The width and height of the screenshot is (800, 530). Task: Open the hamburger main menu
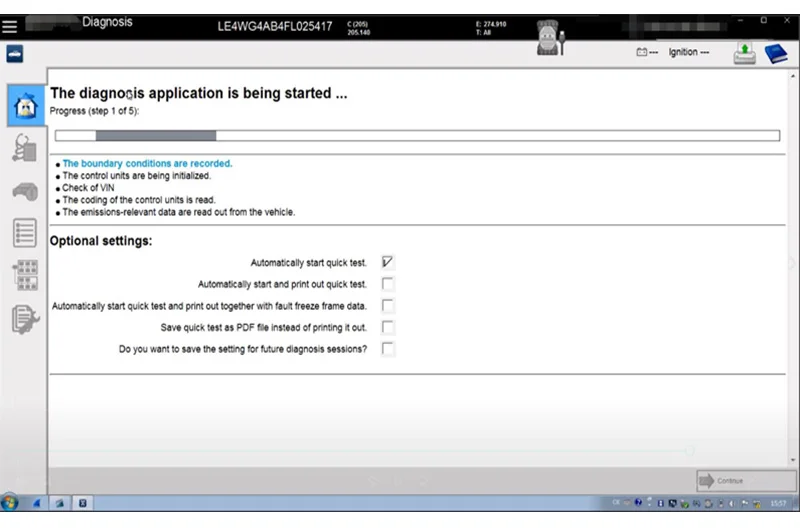9,26
